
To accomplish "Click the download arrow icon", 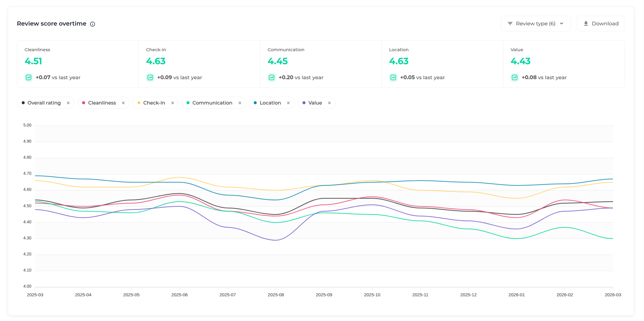I will (x=586, y=24).
